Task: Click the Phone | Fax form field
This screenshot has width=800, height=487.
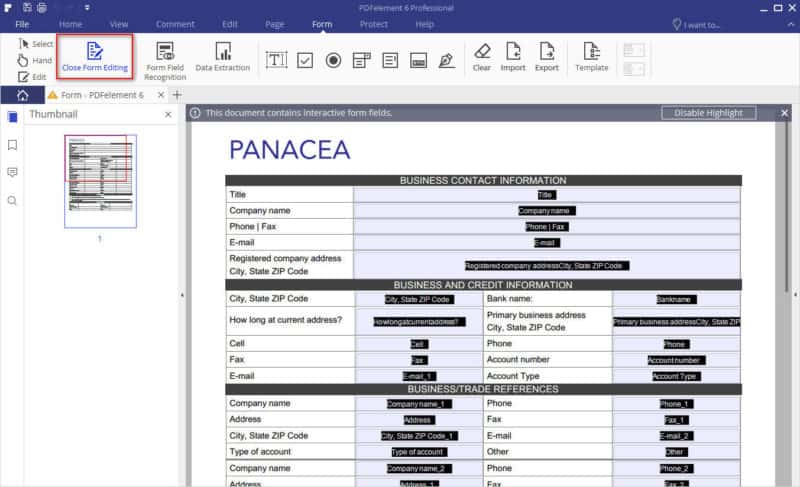Action: click(546, 226)
